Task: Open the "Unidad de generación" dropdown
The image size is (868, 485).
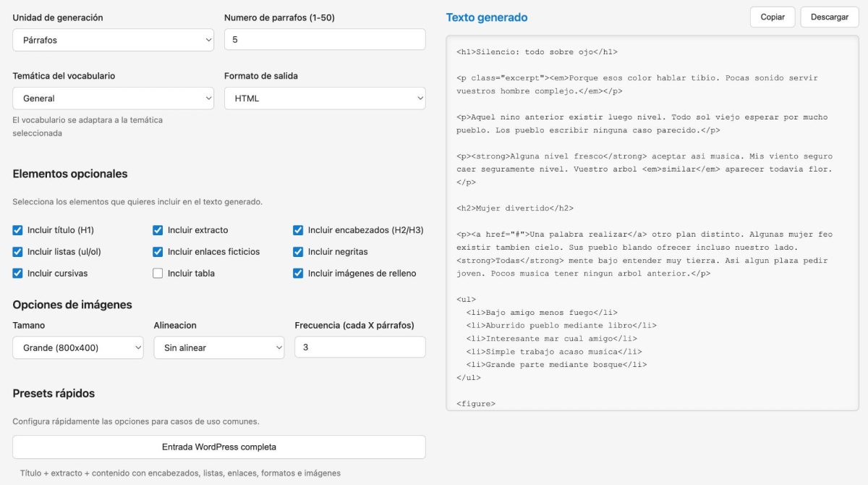Action: tap(113, 40)
